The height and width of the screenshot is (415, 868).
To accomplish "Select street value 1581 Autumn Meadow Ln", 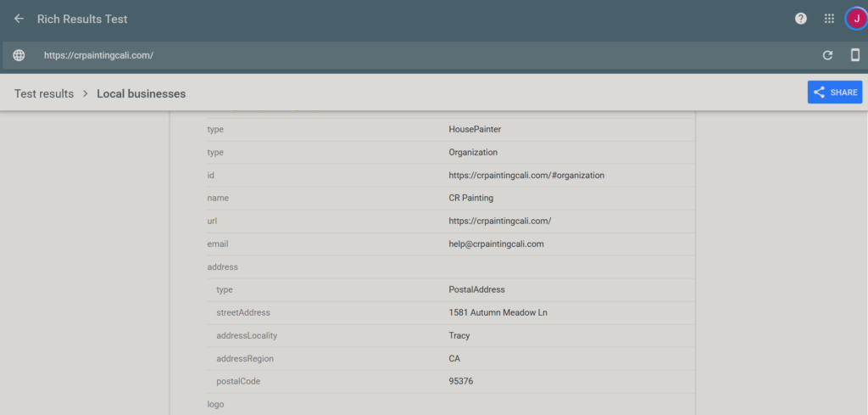I will click(498, 312).
